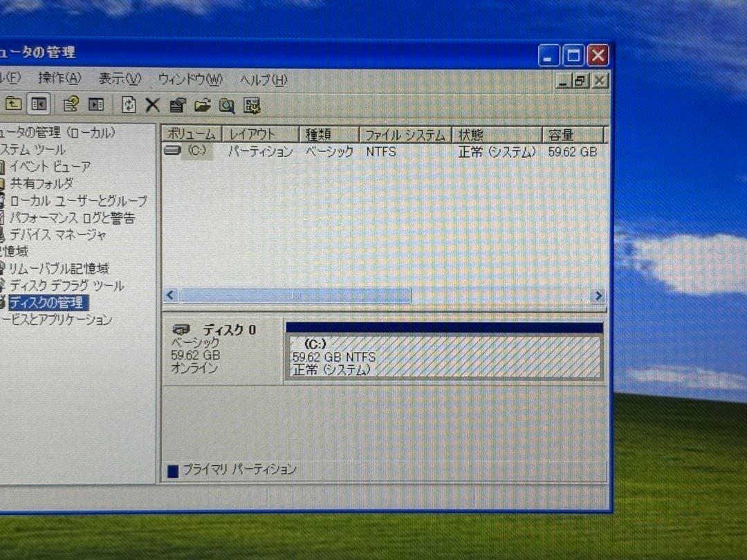Select the (C:) 59.62 GB NTFS partition block
Image resolution: width=747 pixels, height=560 pixels.
445,356
